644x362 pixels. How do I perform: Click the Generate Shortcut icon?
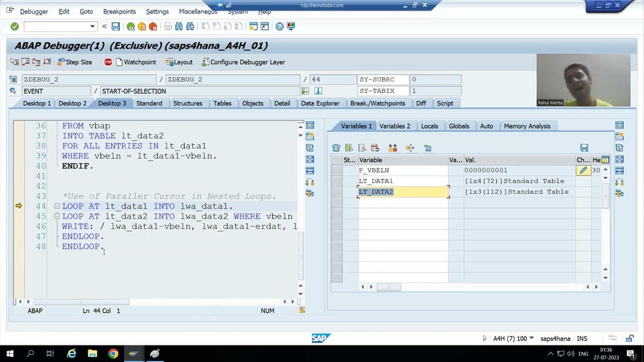tap(265, 27)
